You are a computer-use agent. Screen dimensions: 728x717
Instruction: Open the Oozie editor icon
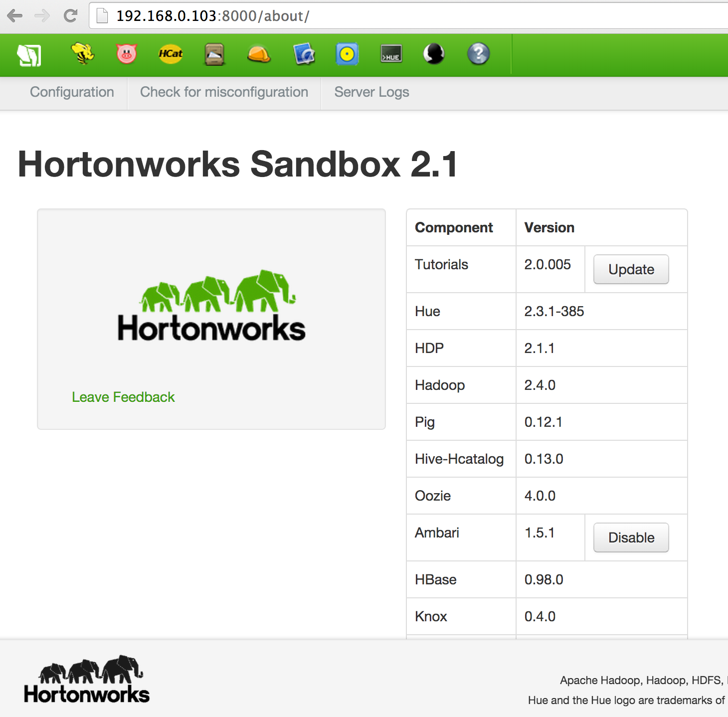pyautogui.click(x=347, y=54)
